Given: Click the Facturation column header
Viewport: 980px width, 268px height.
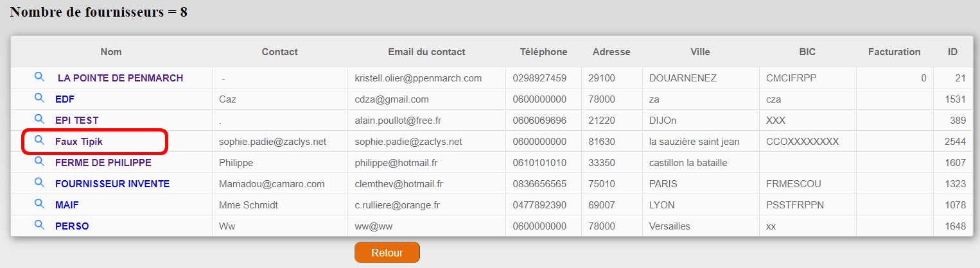Looking at the screenshot, I should click(x=894, y=52).
